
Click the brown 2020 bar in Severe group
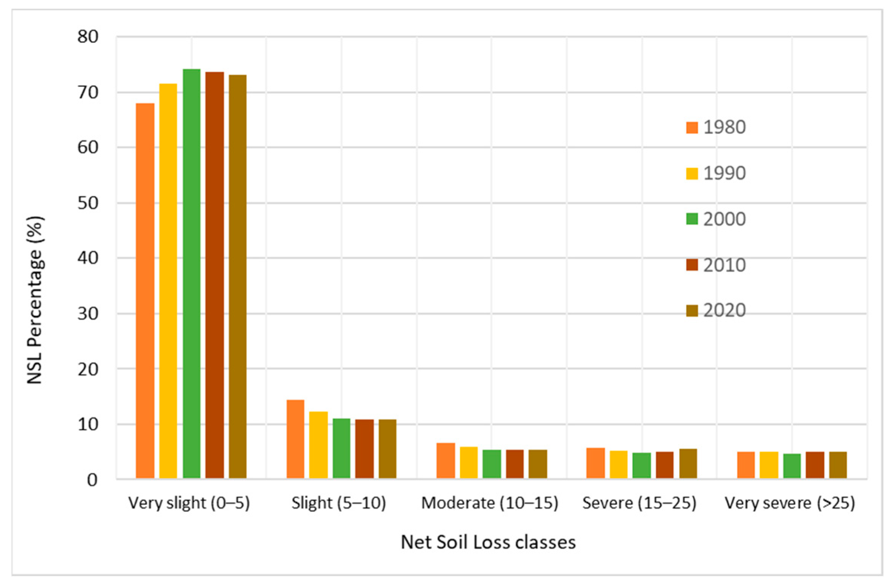[688, 463]
